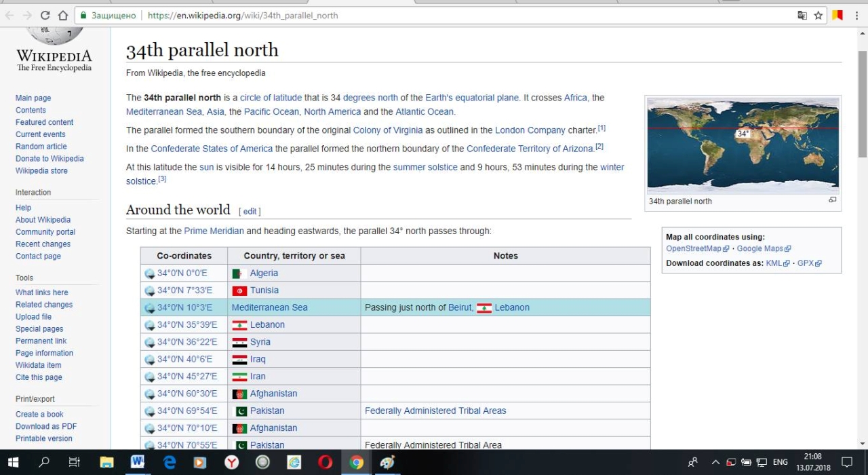Open Opera browser from the taskbar
Screen dimensions: 868x475
pos(325,462)
